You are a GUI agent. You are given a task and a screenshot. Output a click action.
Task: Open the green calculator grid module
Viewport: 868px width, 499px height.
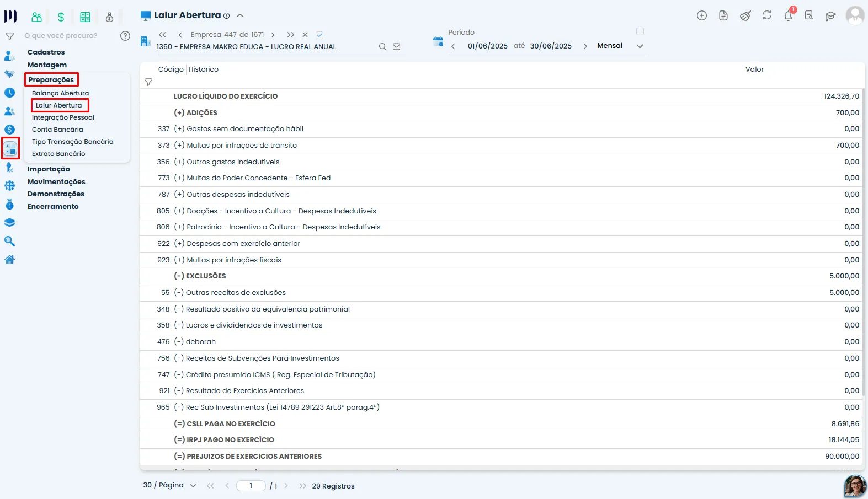[x=85, y=17]
